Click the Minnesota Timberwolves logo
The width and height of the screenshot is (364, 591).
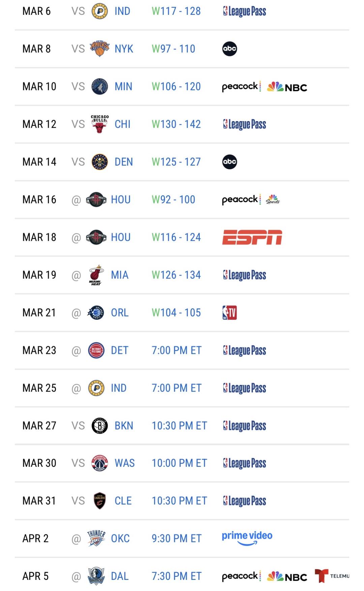[x=99, y=87]
